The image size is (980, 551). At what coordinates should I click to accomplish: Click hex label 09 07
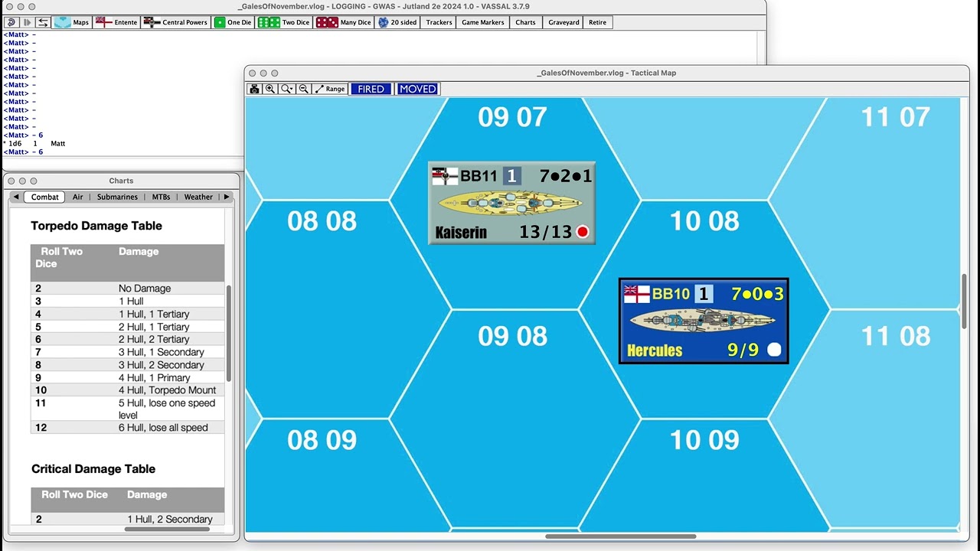(x=512, y=117)
